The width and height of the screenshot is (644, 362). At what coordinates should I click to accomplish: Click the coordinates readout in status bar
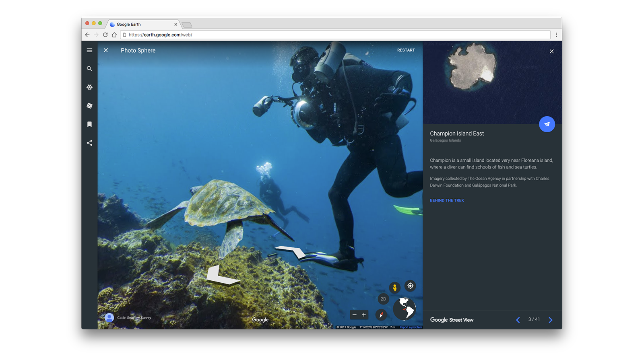[x=374, y=327]
